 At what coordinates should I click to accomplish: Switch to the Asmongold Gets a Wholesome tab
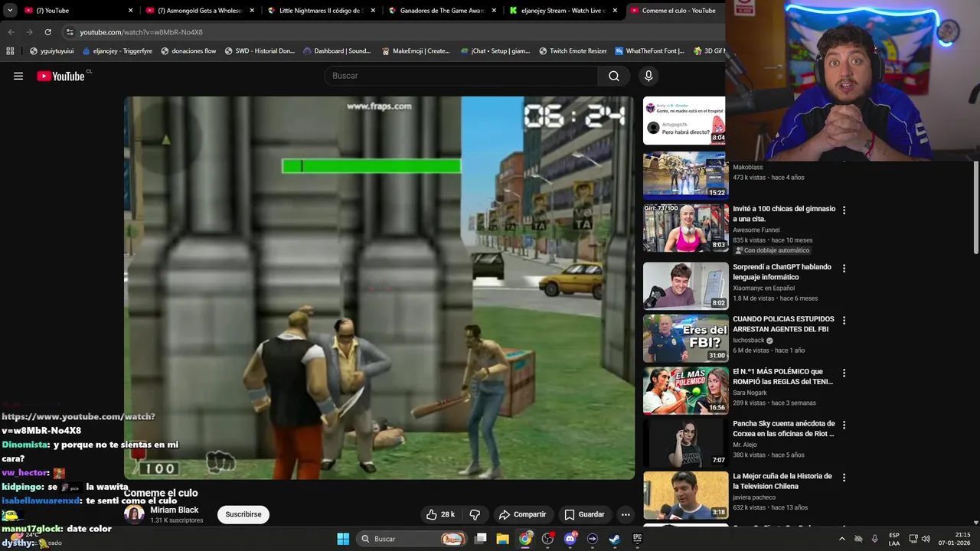(x=199, y=11)
